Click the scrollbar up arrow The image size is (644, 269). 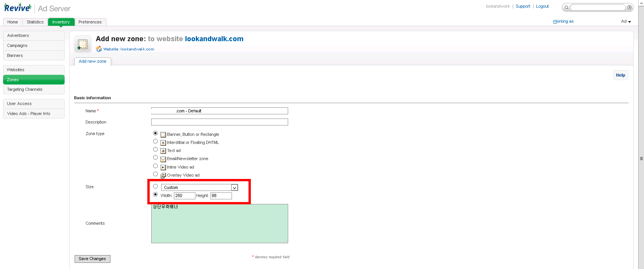(x=641, y=2)
